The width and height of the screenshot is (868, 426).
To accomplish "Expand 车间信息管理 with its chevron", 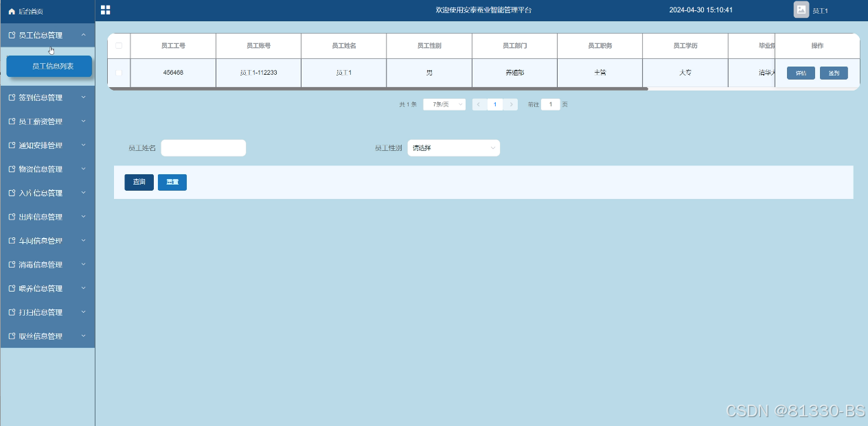I will (83, 241).
